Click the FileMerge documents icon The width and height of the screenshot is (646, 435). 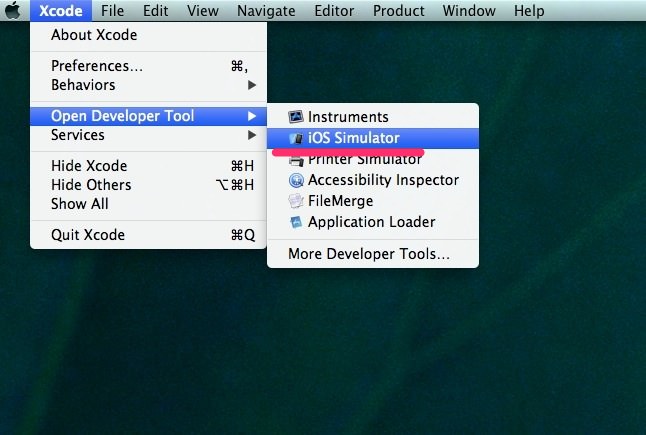click(295, 201)
